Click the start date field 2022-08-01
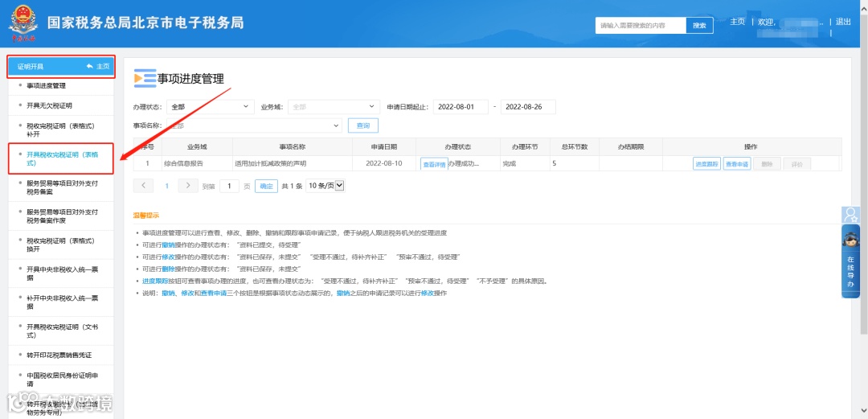The width and height of the screenshot is (868, 419). coord(461,107)
